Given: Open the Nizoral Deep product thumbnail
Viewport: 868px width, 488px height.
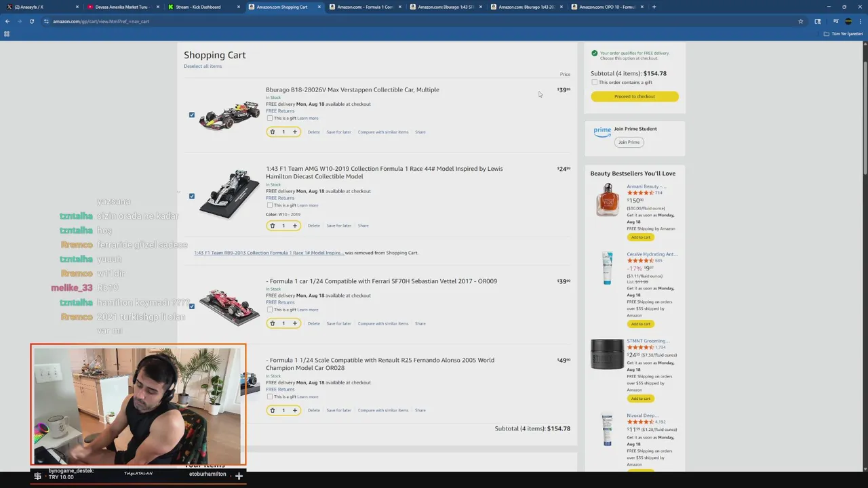Looking at the screenshot, I should (607, 430).
